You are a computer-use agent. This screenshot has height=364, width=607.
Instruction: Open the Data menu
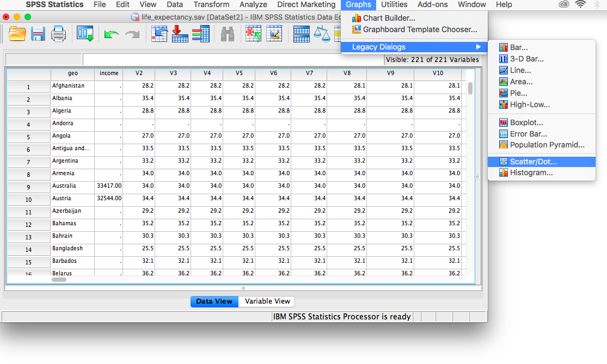click(175, 5)
